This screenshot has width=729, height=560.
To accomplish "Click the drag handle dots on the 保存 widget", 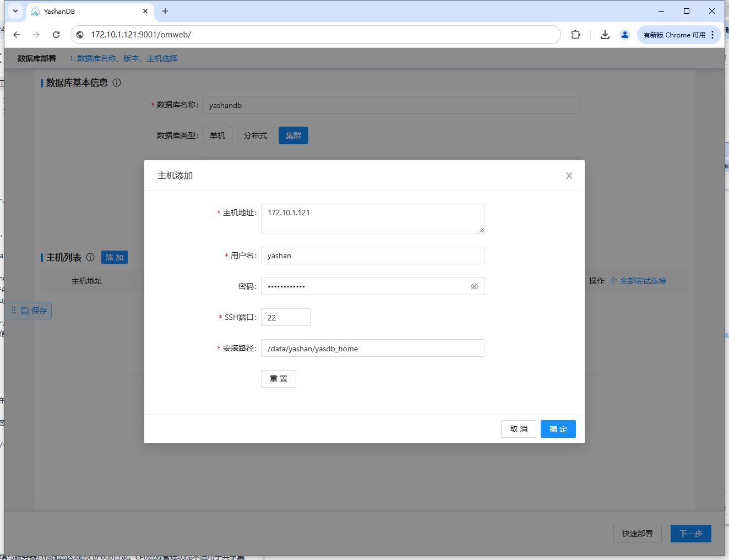I will coord(14,311).
